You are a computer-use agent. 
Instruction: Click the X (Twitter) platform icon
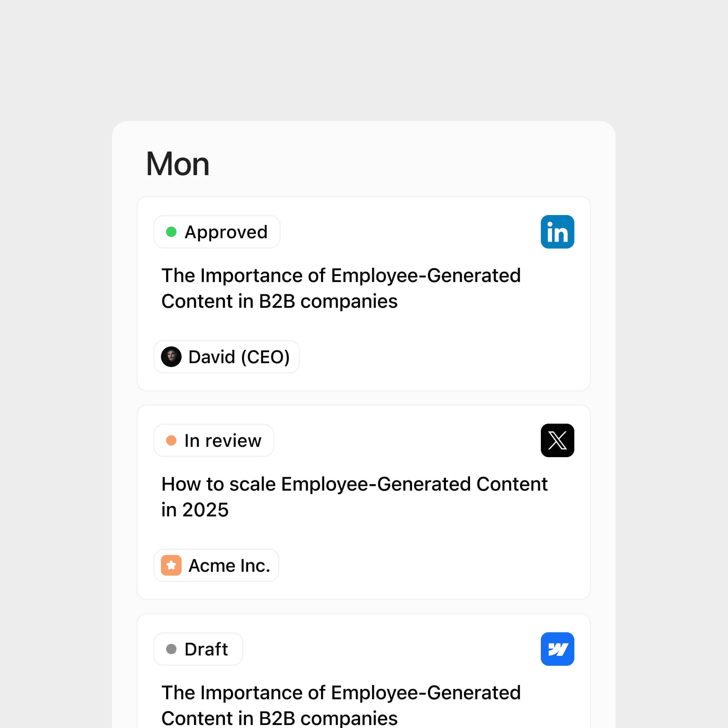coord(557,440)
